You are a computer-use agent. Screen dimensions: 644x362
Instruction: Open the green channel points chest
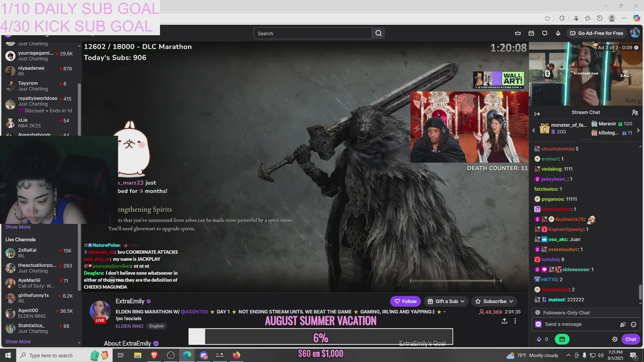(562, 339)
